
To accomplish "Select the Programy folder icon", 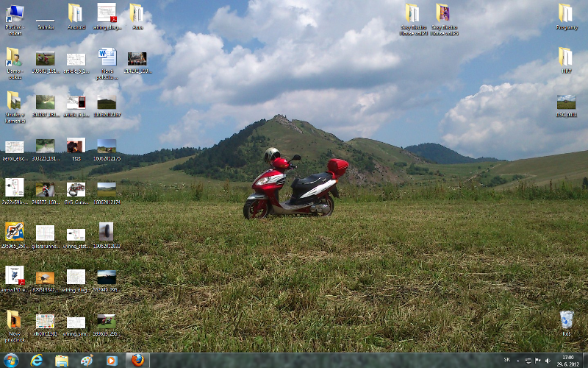I will point(566,13).
